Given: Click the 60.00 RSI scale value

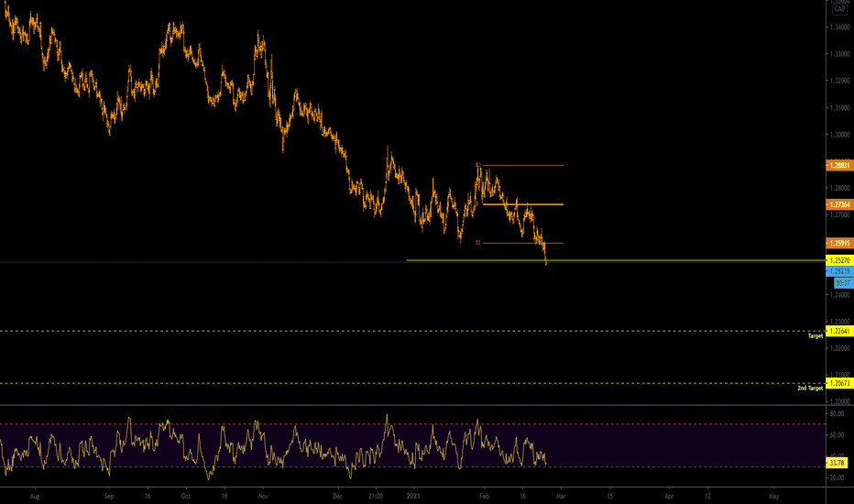Looking at the screenshot, I should pyautogui.click(x=837, y=435).
